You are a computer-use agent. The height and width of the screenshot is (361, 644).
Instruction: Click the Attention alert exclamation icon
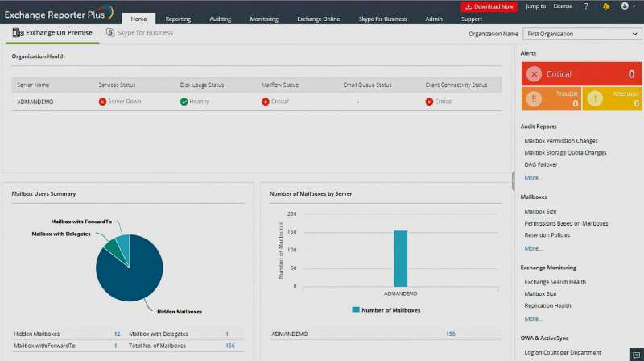point(595,99)
